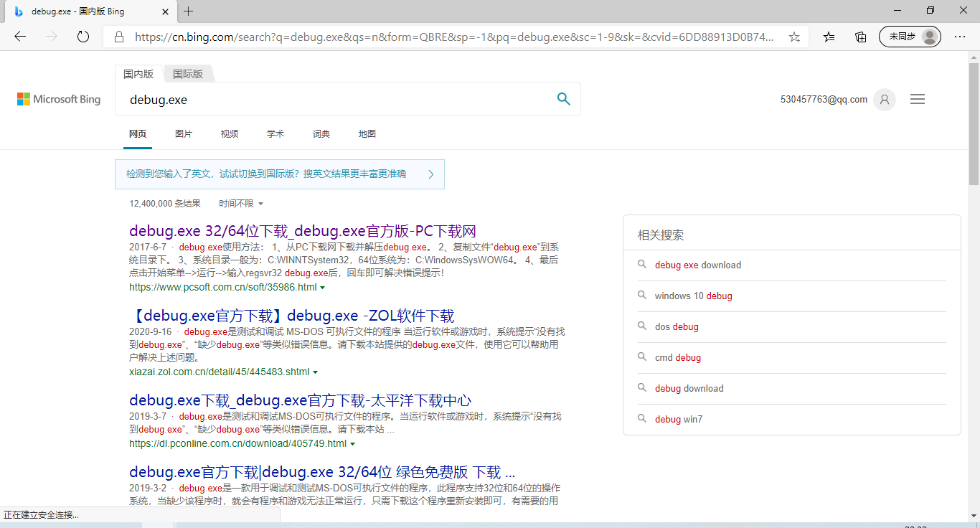The image size is (980, 528).
Task: Click the Favorites star in address bar
Action: (x=794, y=36)
